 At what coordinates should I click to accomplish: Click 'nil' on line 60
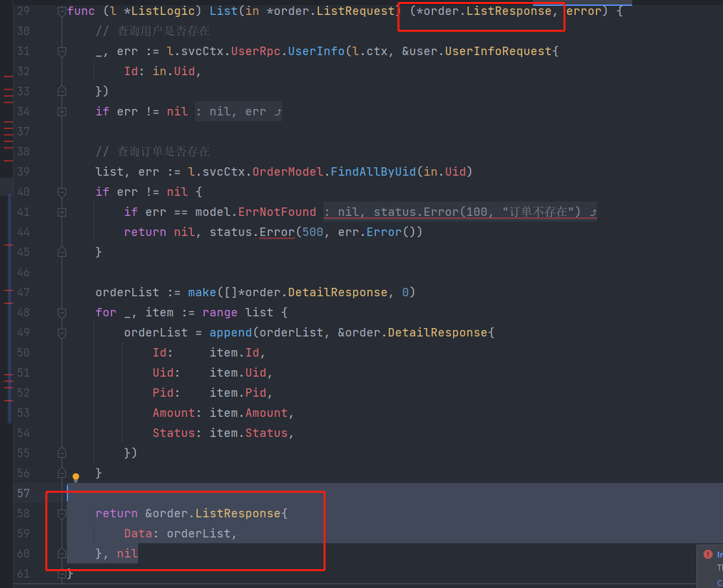[x=127, y=554]
